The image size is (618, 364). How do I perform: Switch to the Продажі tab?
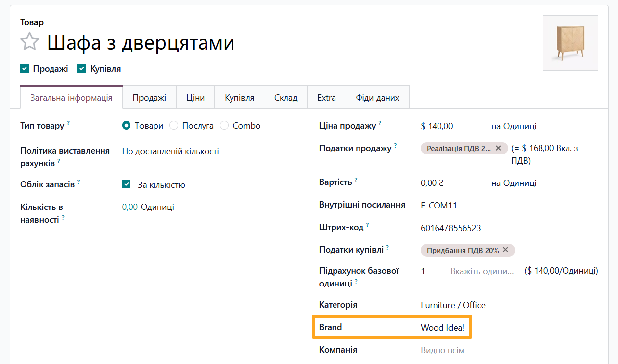[x=150, y=98]
